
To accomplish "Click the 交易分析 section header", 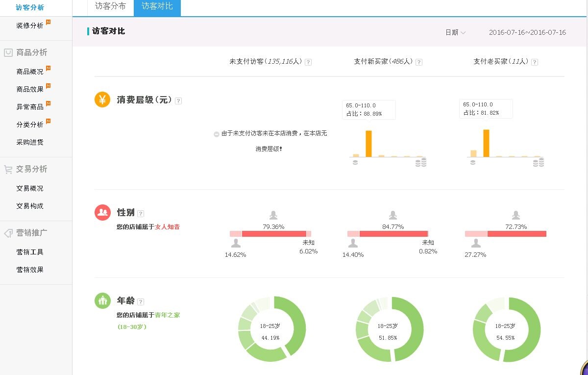I will (x=32, y=169).
